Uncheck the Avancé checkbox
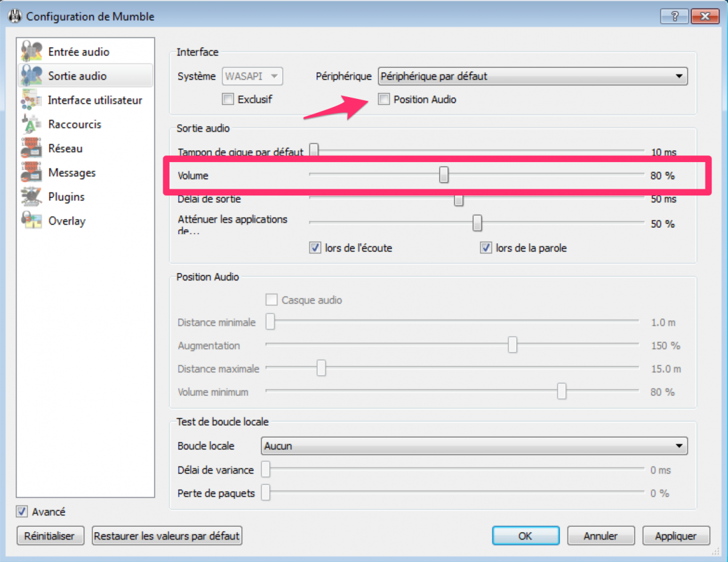The width and height of the screenshot is (728, 562). pos(22,512)
